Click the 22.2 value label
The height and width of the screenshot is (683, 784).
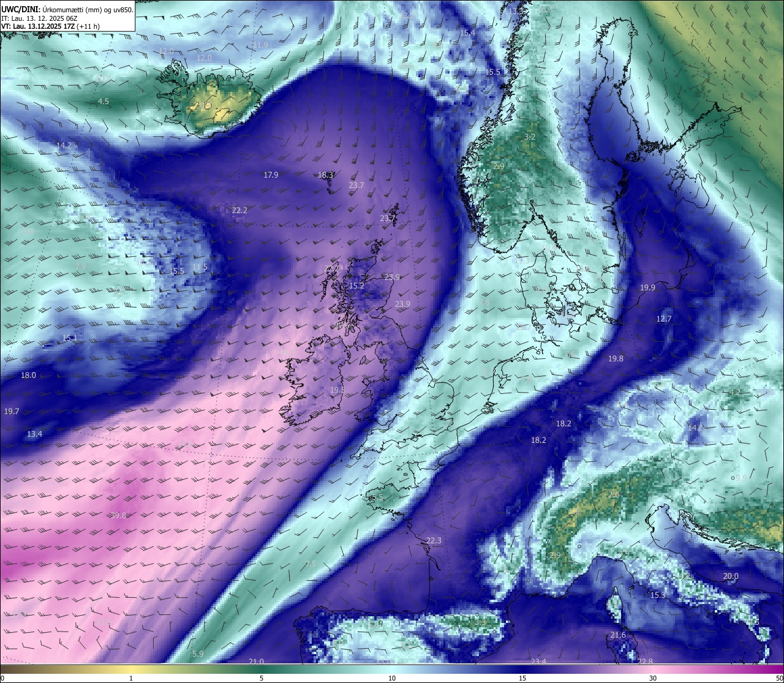tap(239, 211)
